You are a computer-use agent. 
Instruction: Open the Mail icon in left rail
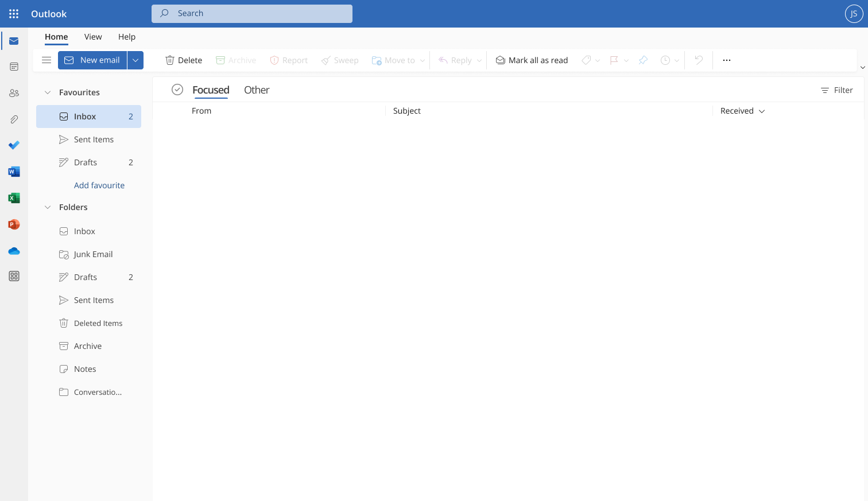pyautogui.click(x=14, y=41)
